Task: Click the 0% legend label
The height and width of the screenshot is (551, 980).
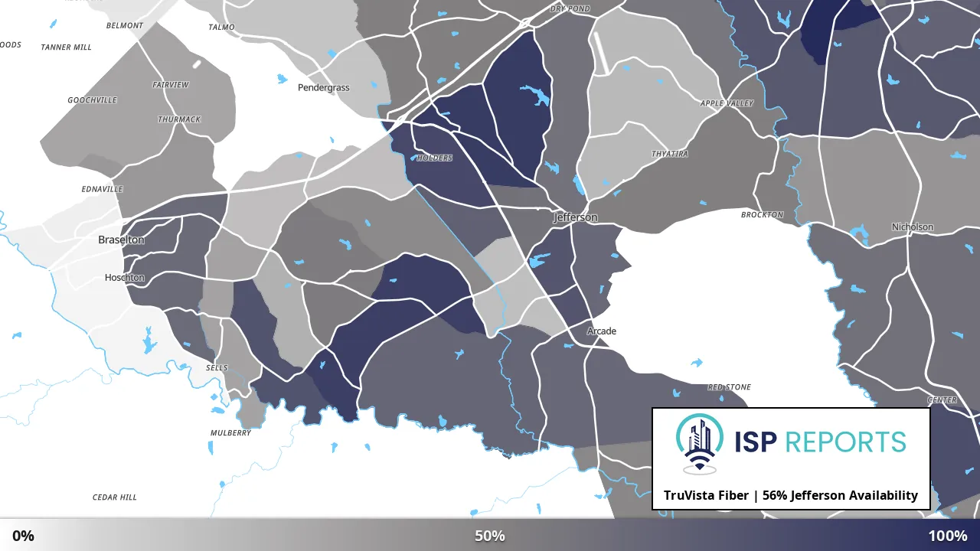Action: point(23,536)
